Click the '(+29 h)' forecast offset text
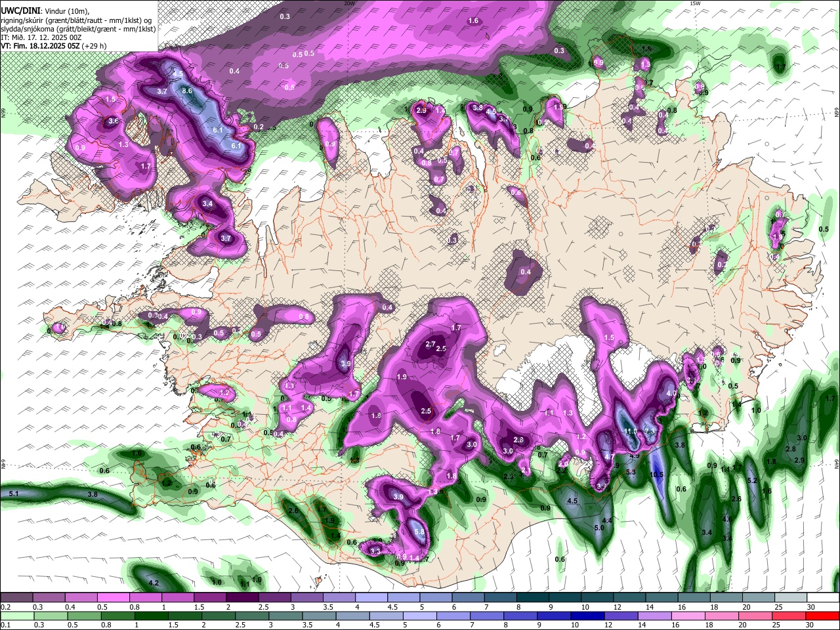 (95, 47)
